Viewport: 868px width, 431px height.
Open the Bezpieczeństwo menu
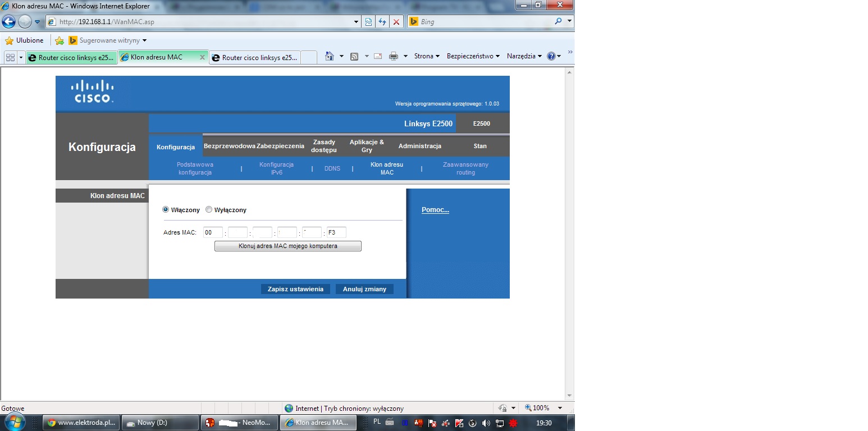pos(473,56)
